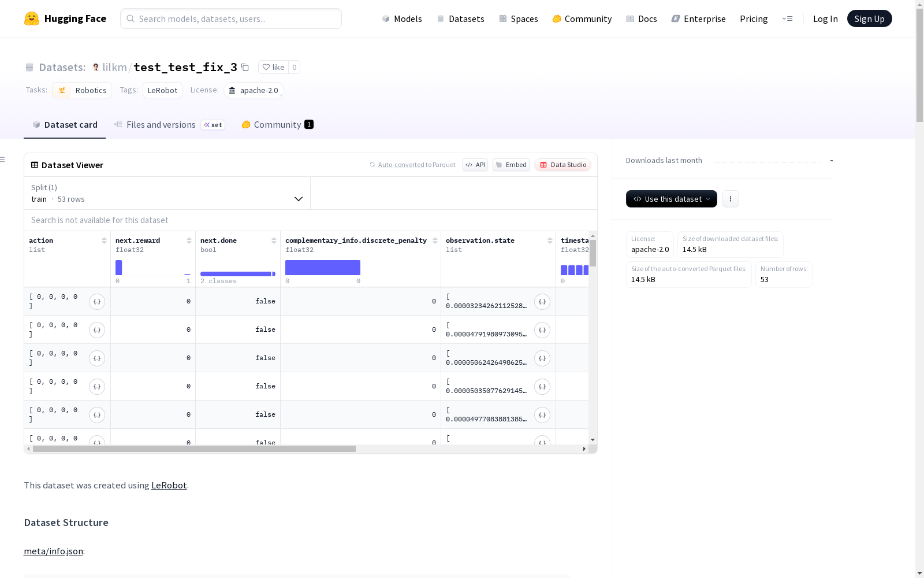Image resolution: width=924 pixels, height=578 pixels.
Task: Open the Files and versions tab
Action: point(169,125)
